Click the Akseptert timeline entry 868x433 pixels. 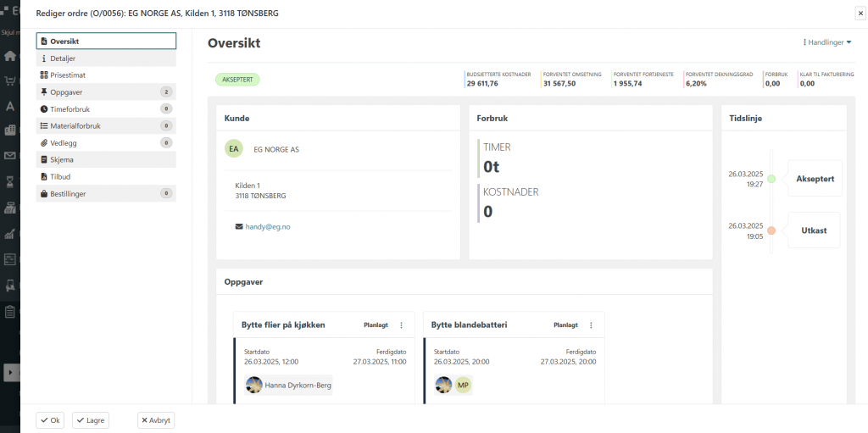[x=815, y=179]
